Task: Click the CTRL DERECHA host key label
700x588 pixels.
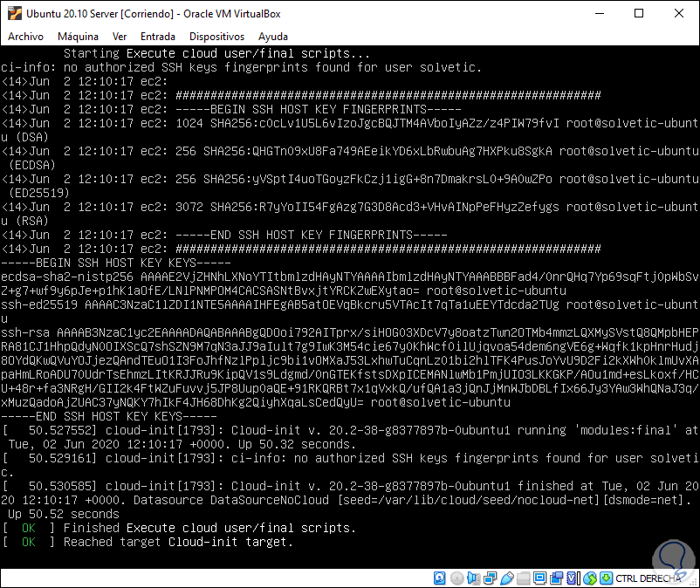Action: coord(649,578)
